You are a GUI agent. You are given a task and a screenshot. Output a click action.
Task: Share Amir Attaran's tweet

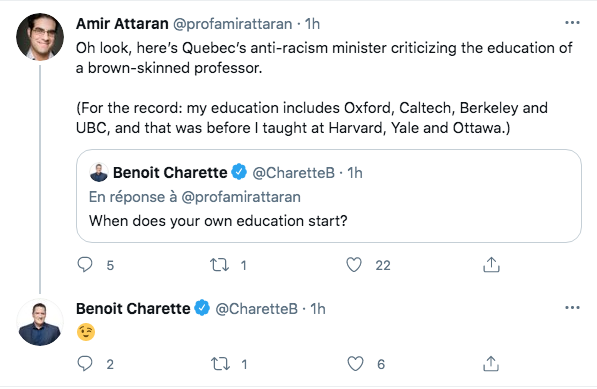tap(491, 265)
